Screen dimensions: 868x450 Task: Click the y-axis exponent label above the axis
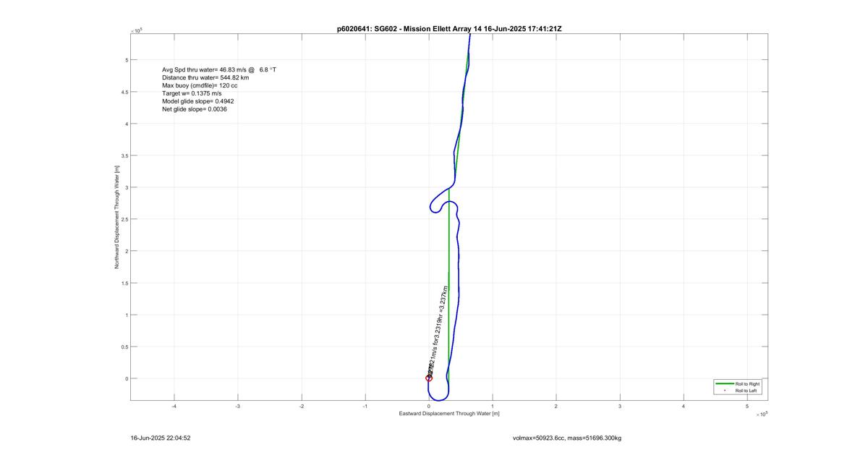coord(137,31)
